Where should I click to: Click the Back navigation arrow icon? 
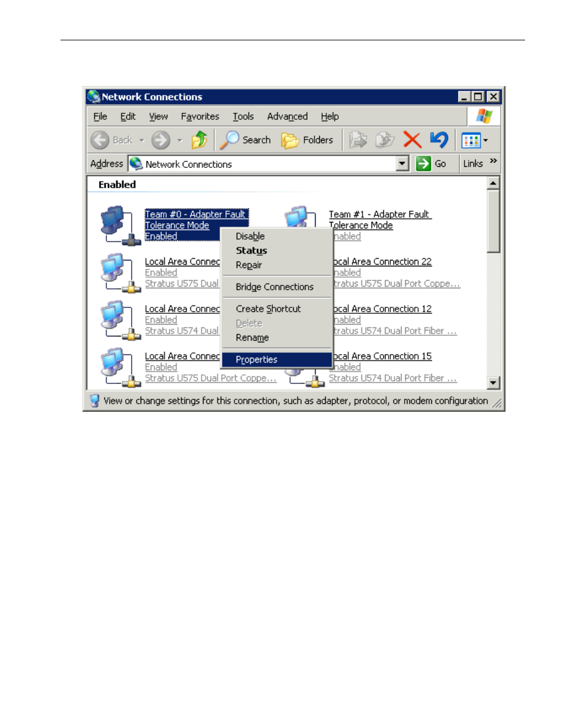tap(99, 140)
